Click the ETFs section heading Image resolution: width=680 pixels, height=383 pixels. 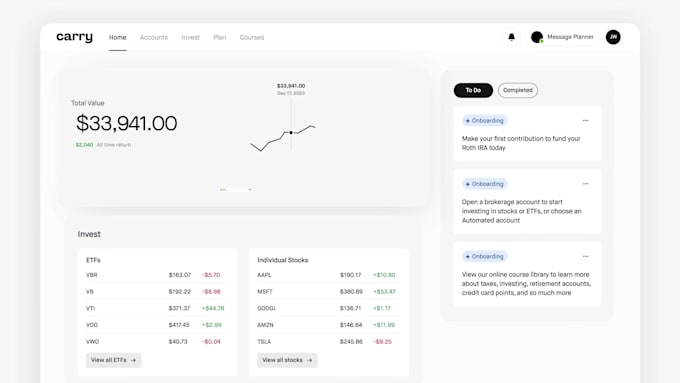click(93, 260)
